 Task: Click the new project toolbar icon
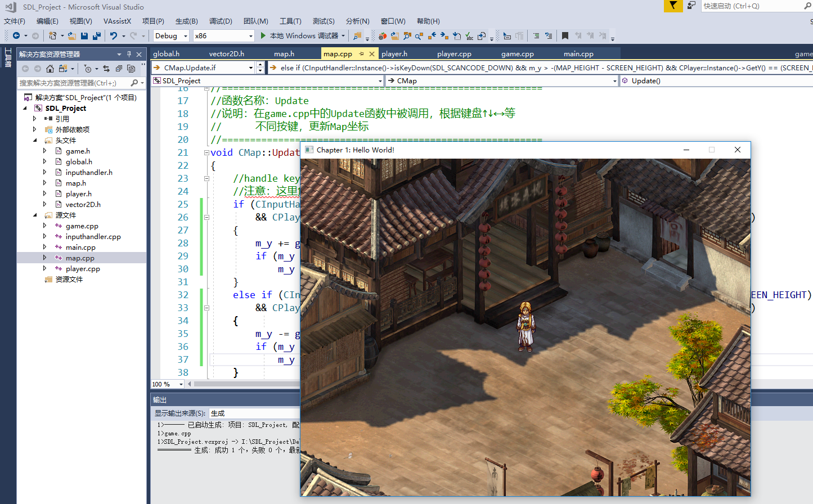pos(52,36)
